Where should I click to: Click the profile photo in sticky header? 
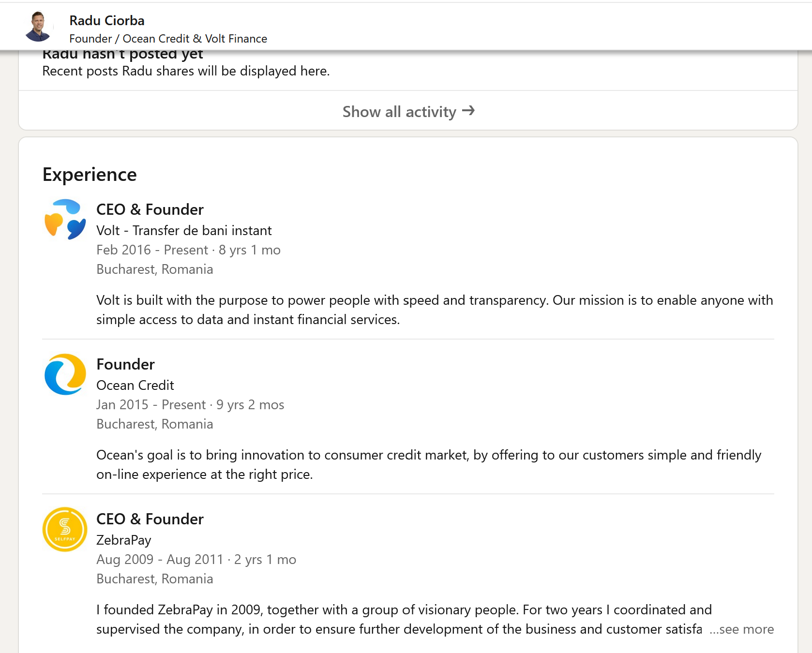pyautogui.click(x=38, y=27)
